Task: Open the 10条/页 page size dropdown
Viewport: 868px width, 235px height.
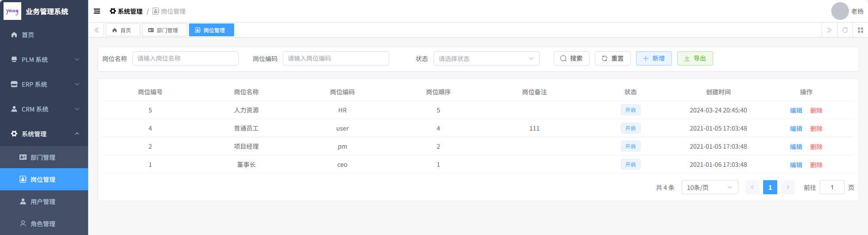Action: [x=709, y=188]
